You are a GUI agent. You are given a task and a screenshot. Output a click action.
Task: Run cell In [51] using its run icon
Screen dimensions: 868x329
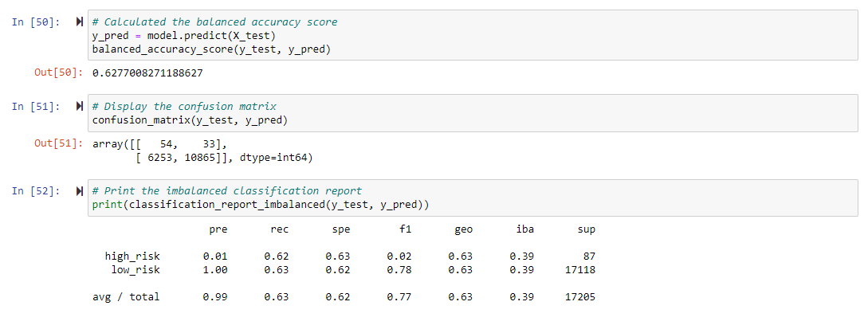(x=79, y=107)
